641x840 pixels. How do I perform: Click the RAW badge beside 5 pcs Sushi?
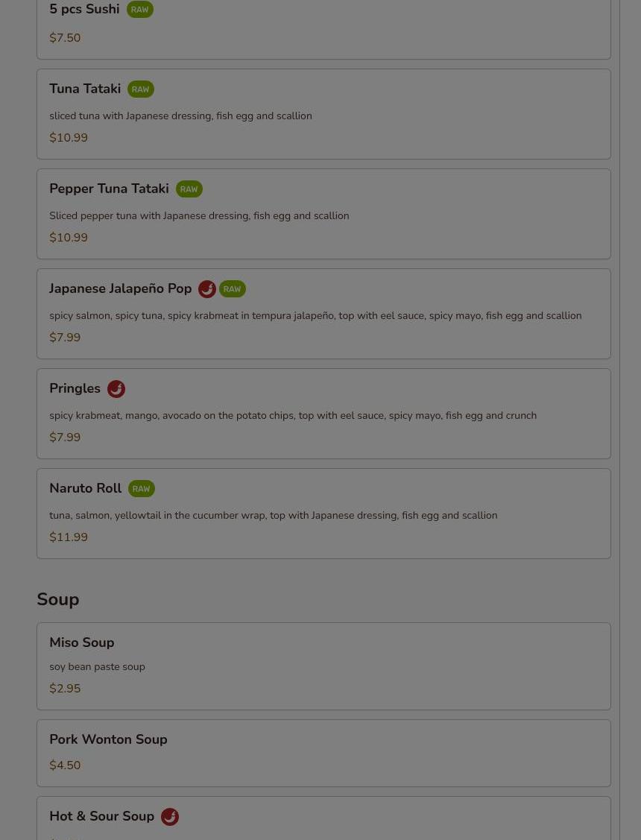tap(140, 10)
